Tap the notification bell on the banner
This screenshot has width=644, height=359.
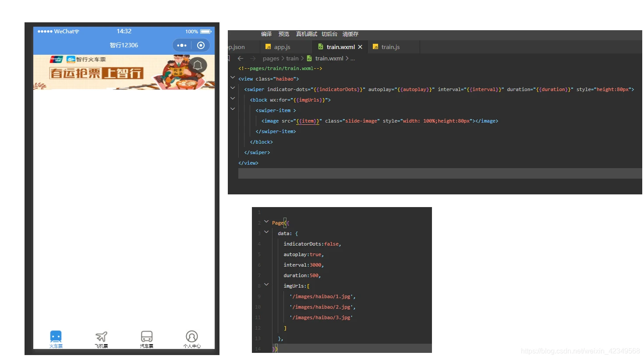point(198,66)
